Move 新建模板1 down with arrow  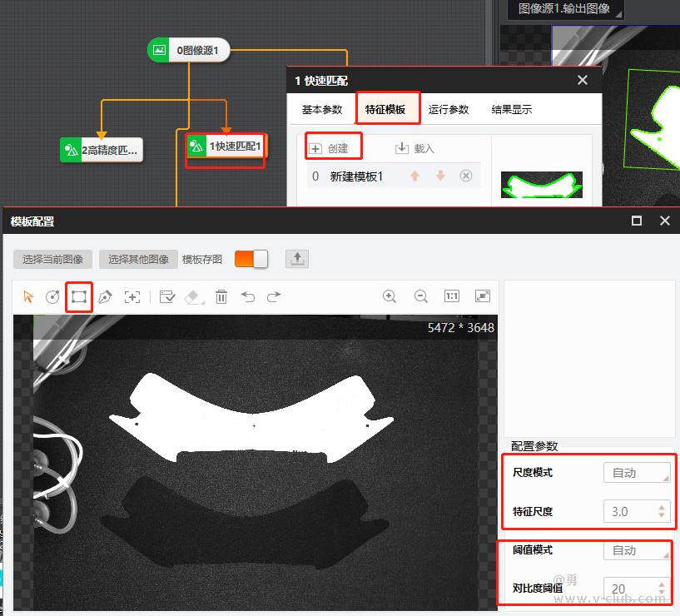440,176
